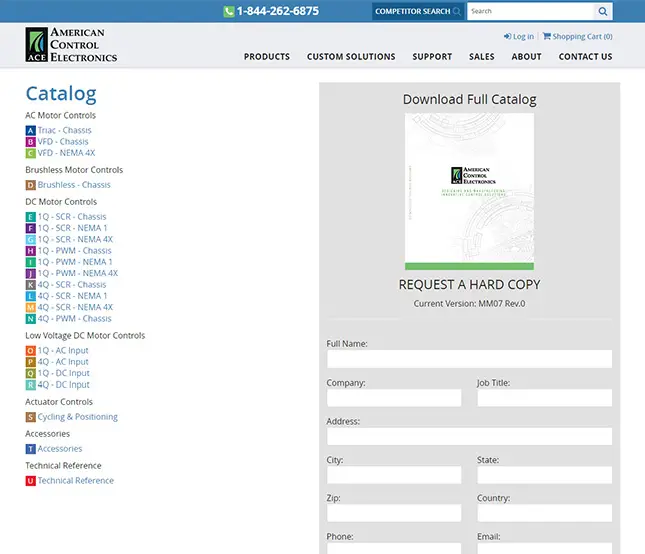Screen dimensions: 645x554
Task: Open Cycling & Positioning link
Action: tap(78, 417)
